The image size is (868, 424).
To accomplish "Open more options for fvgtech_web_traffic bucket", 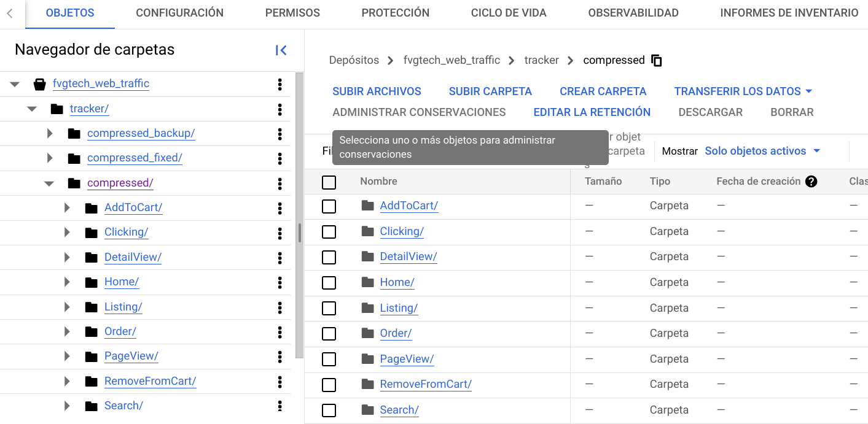I will point(280,84).
